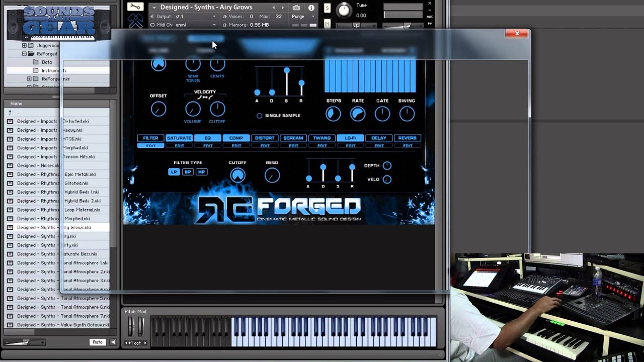Click the Velocity Cutoff knob
The height and width of the screenshot is (362, 644).
coord(217,109)
